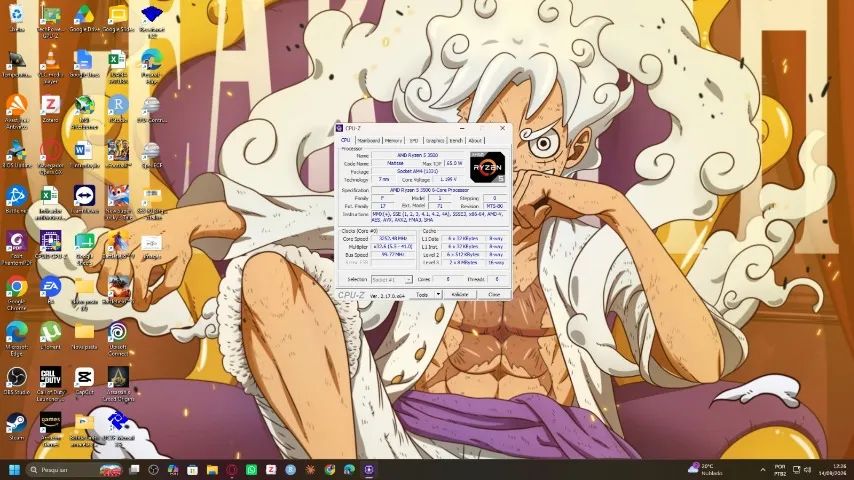Select the Avast Free Antivirus desktop icon
The width and height of the screenshot is (854, 480).
tap(17, 112)
